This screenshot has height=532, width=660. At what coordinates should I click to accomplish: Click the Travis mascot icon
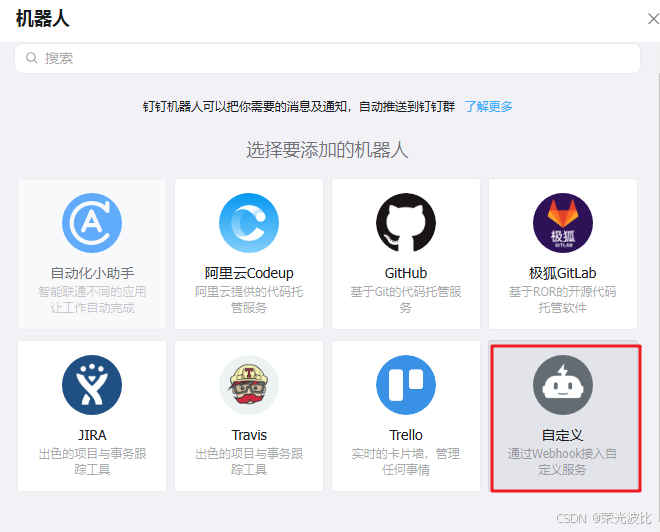point(249,385)
